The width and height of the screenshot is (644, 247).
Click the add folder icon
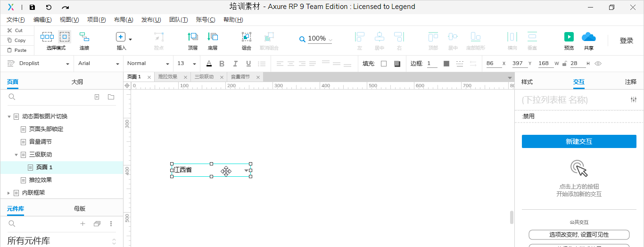tap(111, 97)
